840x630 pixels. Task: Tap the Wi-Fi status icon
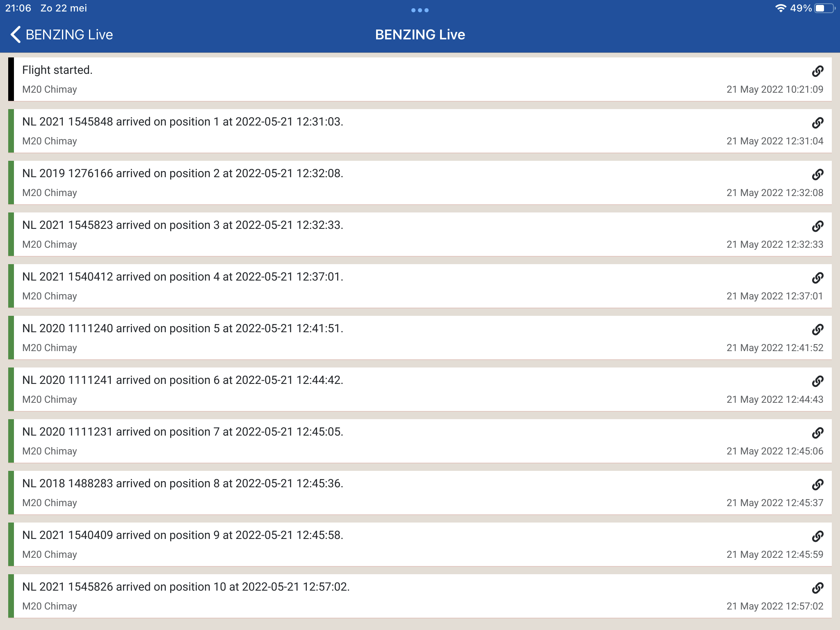[x=781, y=8]
